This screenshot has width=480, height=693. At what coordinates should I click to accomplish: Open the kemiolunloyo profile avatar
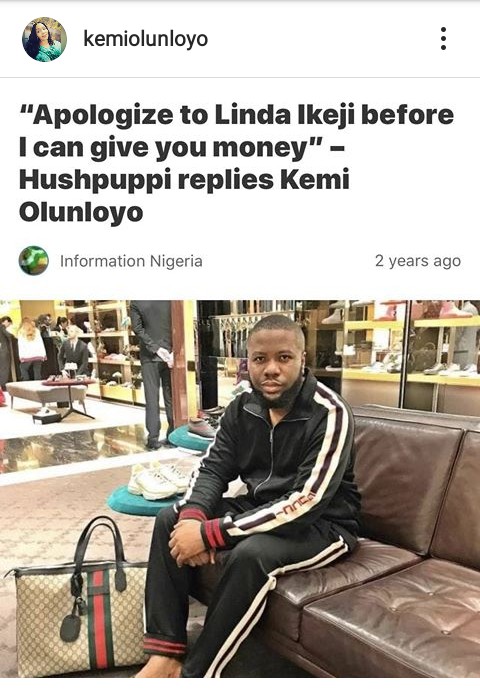44,39
